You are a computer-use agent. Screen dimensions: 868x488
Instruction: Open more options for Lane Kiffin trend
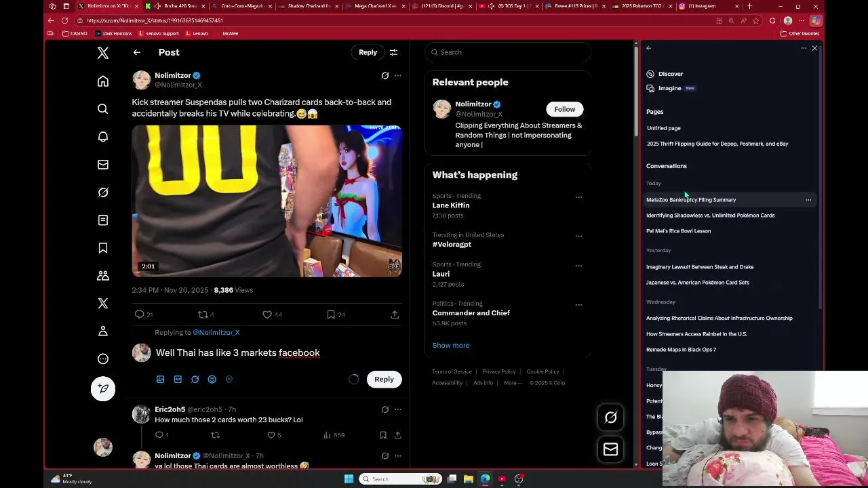coord(578,197)
